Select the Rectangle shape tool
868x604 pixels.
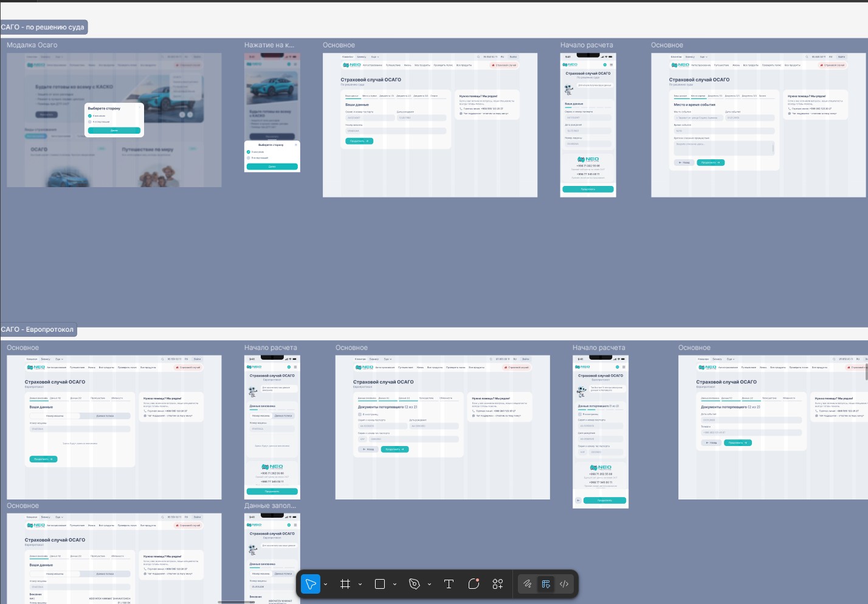click(380, 584)
